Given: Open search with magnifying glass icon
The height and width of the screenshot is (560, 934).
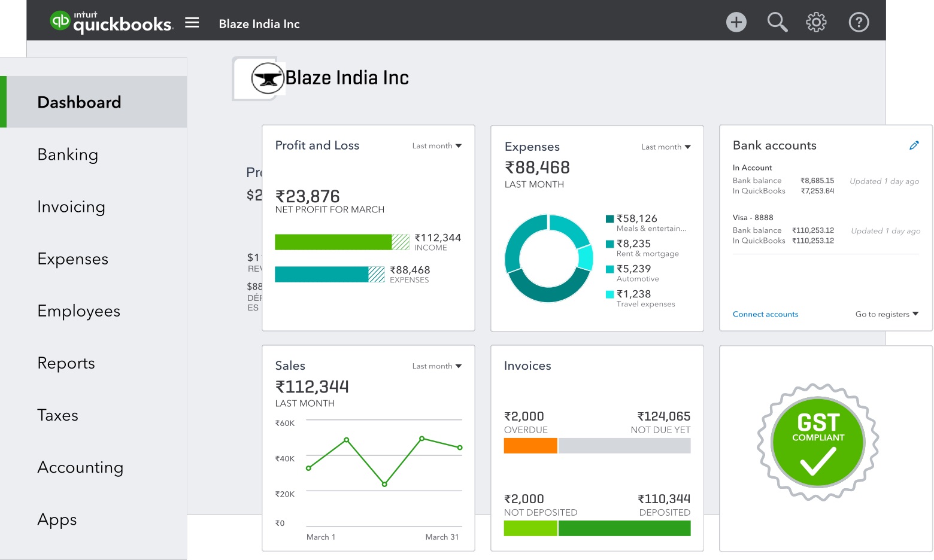Looking at the screenshot, I should (777, 23).
